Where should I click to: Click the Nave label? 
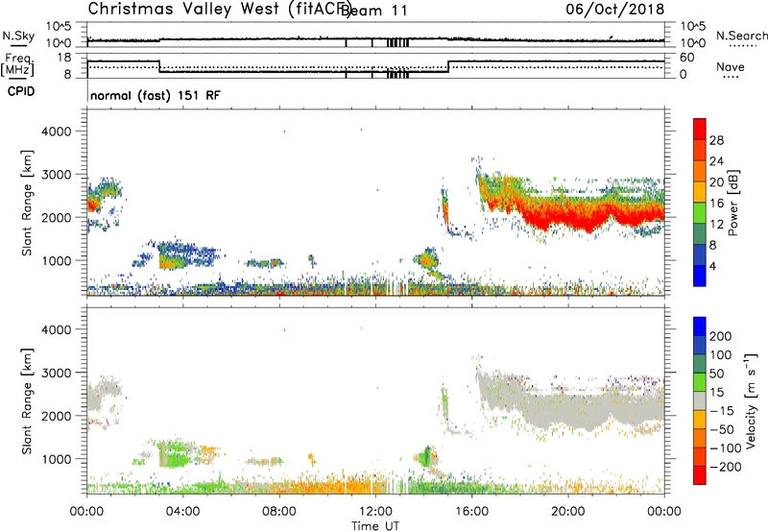(731, 66)
